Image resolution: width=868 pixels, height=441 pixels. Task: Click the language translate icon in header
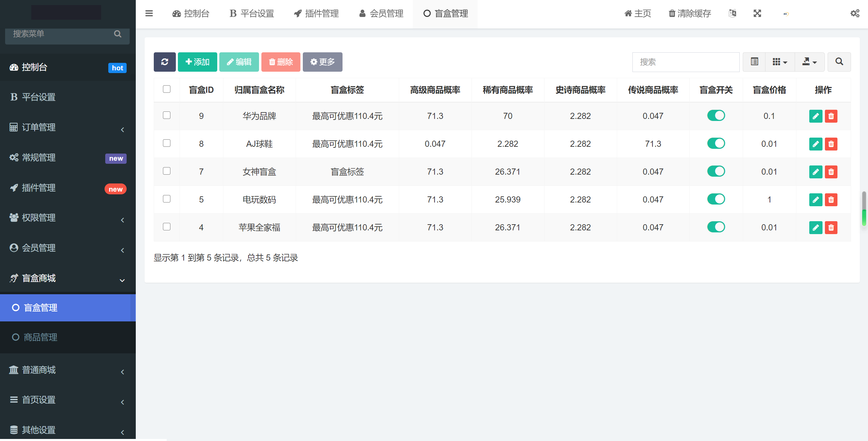tap(732, 14)
